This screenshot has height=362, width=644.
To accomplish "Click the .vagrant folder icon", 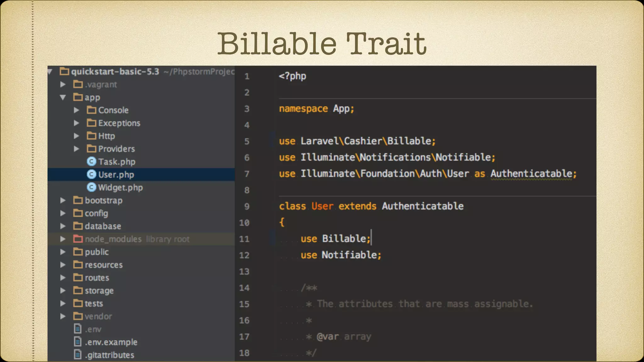I will [78, 84].
